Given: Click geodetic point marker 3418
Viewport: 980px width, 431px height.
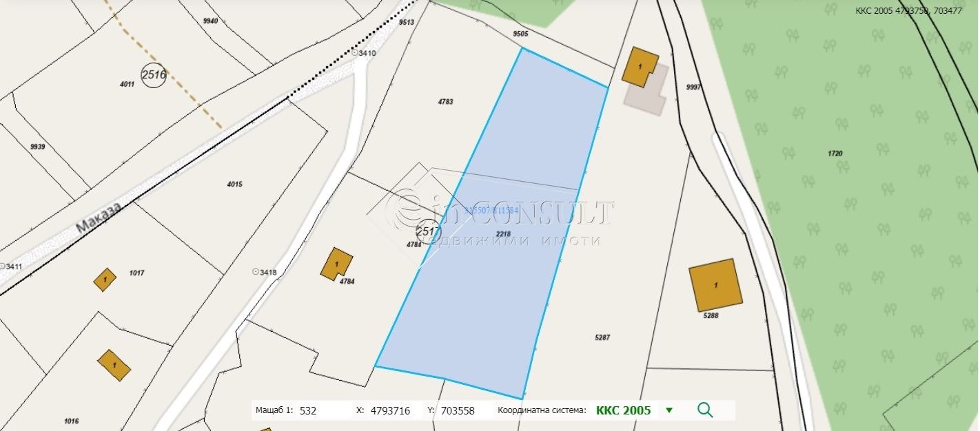Looking at the screenshot, I should 256,273.
